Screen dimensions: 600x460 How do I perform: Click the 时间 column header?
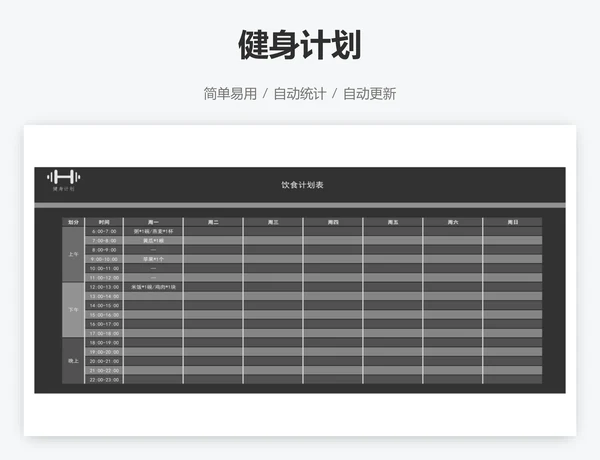point(104,222)
